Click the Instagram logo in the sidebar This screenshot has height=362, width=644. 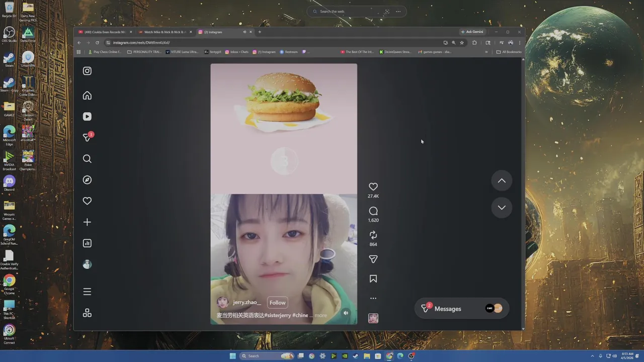coord(87,71)
